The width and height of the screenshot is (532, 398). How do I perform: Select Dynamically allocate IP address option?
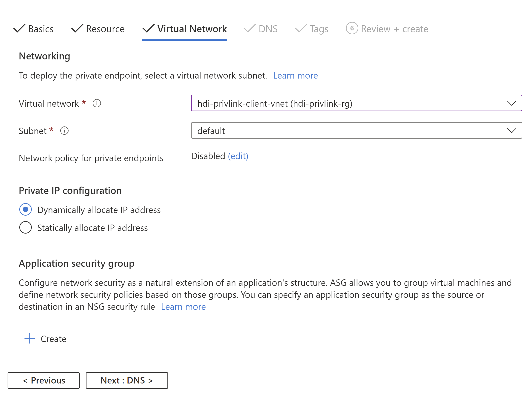point(25,209)
